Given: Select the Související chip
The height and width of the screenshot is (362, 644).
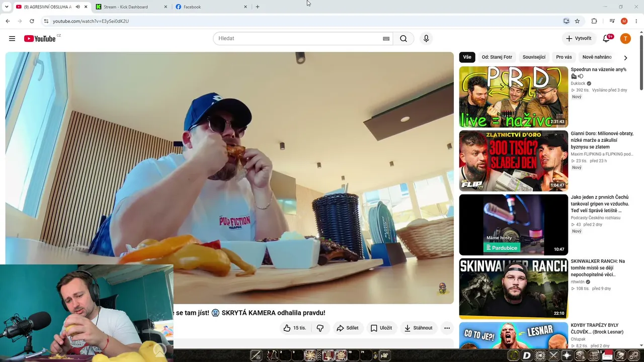Looking at the screenshot, I should [x=534, y=57].
